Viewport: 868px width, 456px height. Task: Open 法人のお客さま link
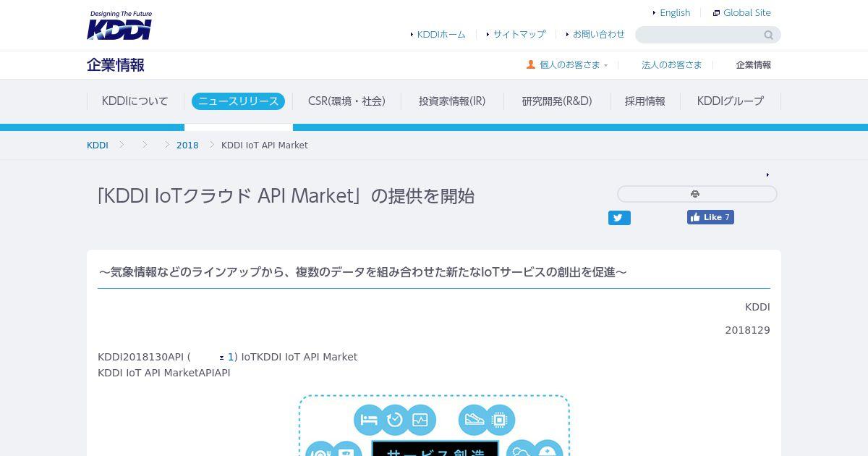[672, 64]
